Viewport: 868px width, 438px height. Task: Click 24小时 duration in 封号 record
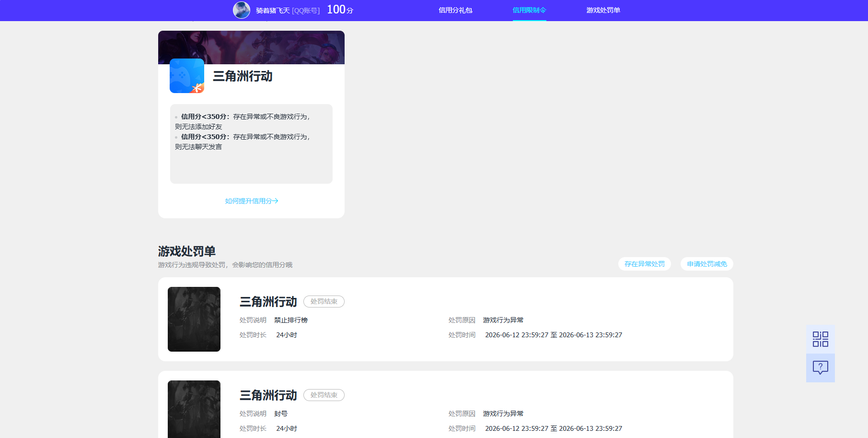(x=287, y=428)
